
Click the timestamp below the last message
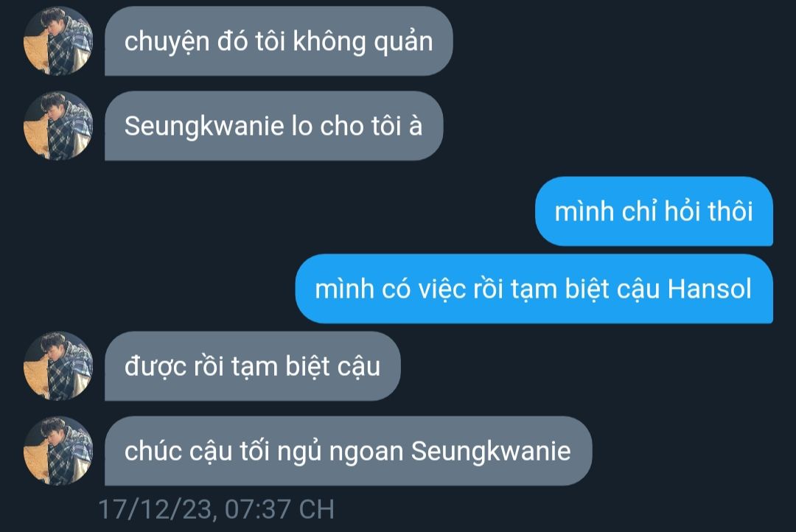click(x=216, y=509)
